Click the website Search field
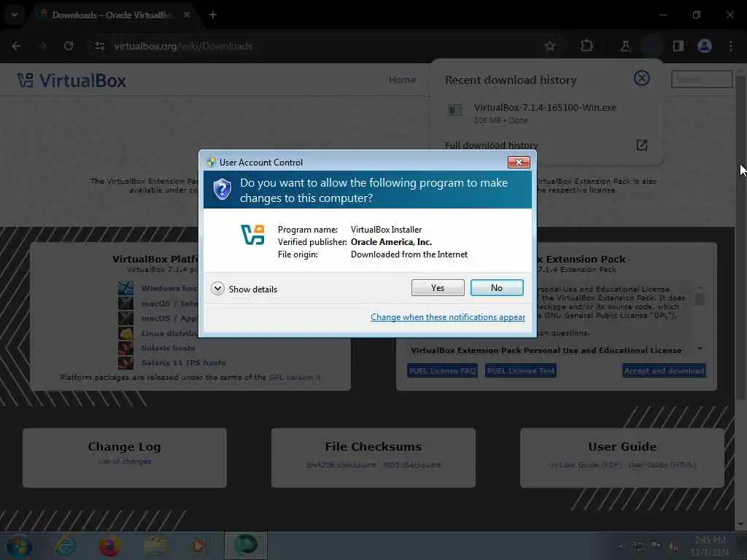Viewport: 747px width, 560px height. [x=702, y=79]
